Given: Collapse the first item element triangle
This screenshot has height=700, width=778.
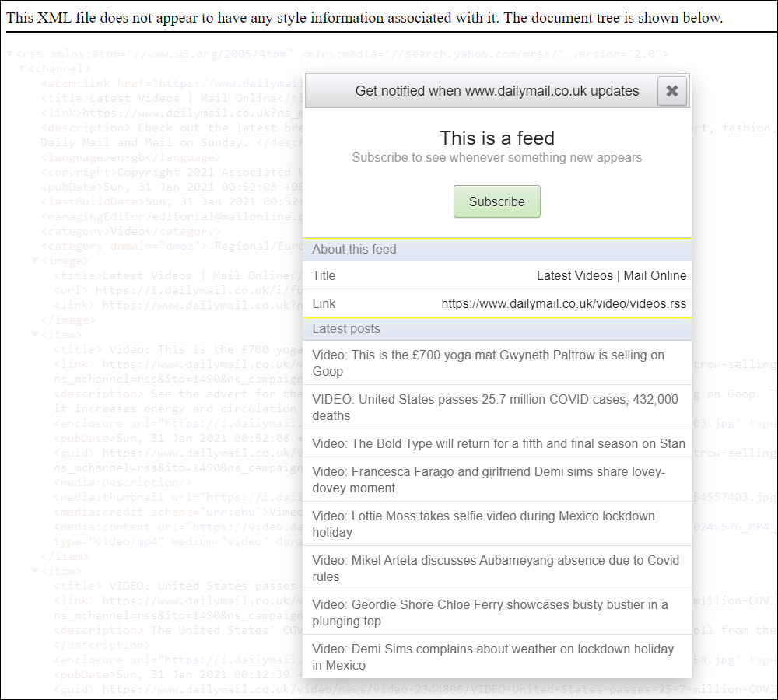Looking at the screenshot, I should click(x=35, y=334).
